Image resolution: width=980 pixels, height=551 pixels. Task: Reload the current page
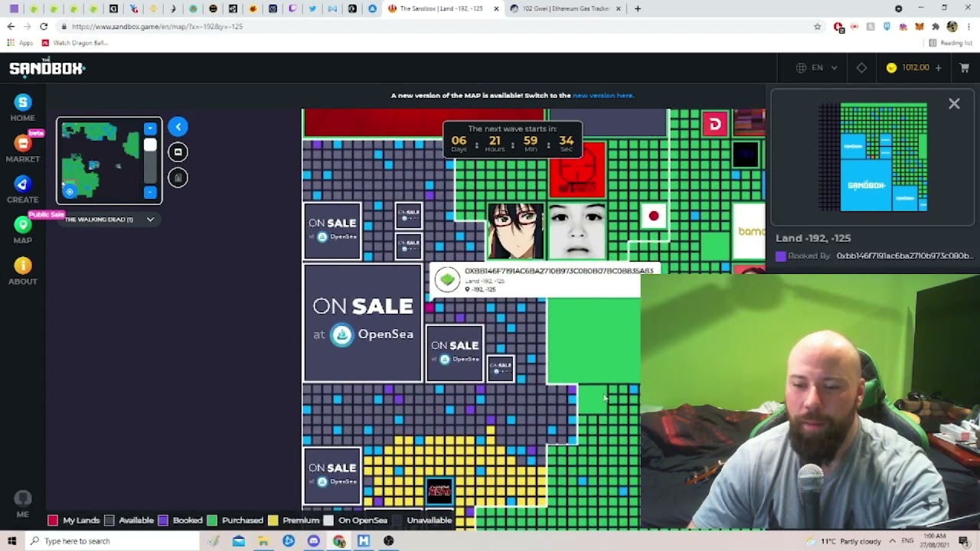[44, 26]
